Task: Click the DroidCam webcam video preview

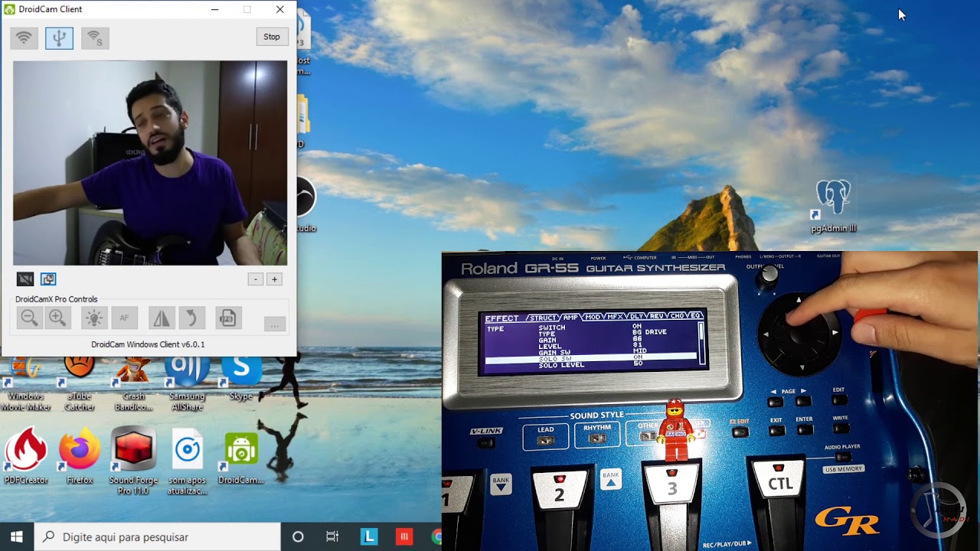Action: click(150, 163)
